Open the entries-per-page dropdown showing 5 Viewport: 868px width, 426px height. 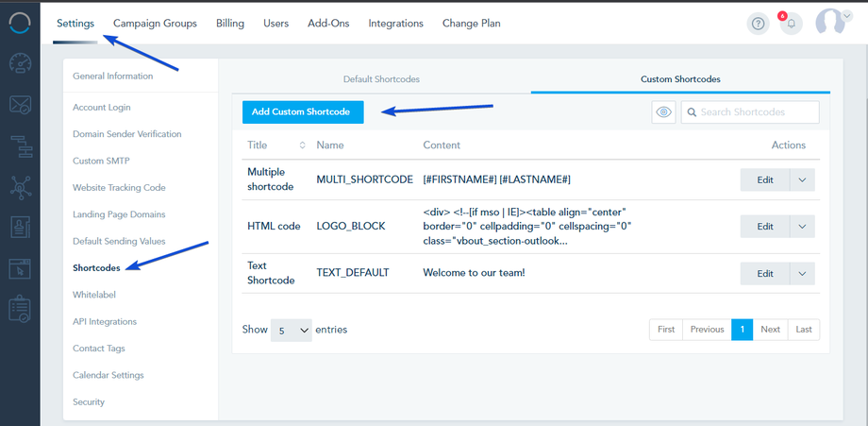tap(291, 331)
